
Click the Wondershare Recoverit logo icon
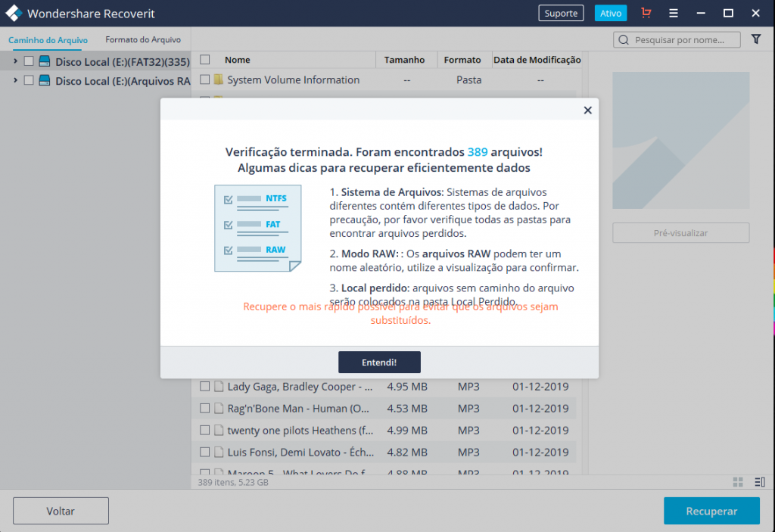pos(14,14)
